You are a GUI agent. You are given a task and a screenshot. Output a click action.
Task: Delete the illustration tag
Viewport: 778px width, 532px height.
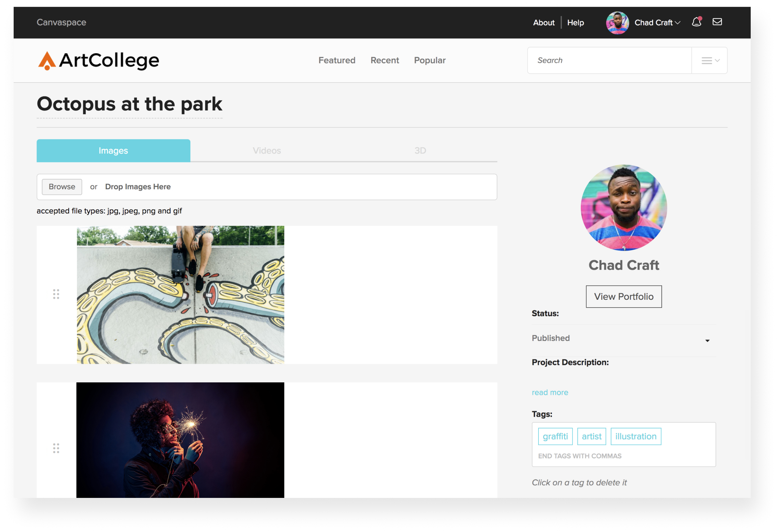[636, 437]
